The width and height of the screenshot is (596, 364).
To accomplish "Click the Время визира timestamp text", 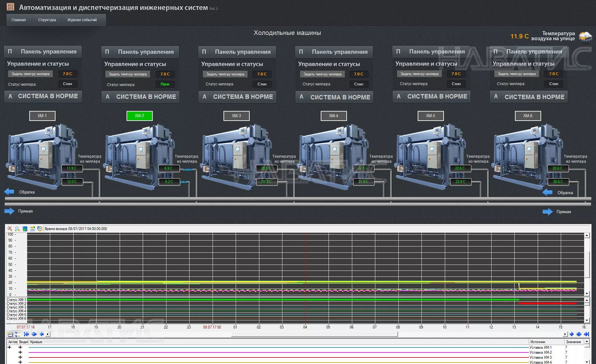I will point(76,229).
